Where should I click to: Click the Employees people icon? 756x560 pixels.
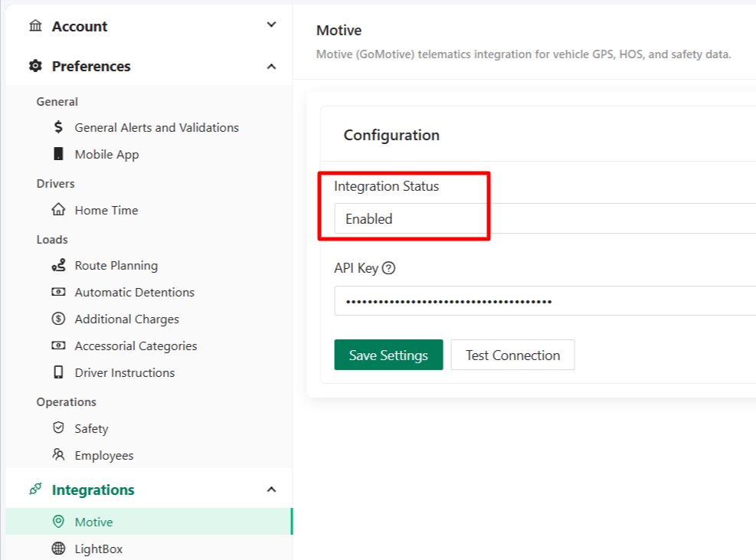[58, 454]
